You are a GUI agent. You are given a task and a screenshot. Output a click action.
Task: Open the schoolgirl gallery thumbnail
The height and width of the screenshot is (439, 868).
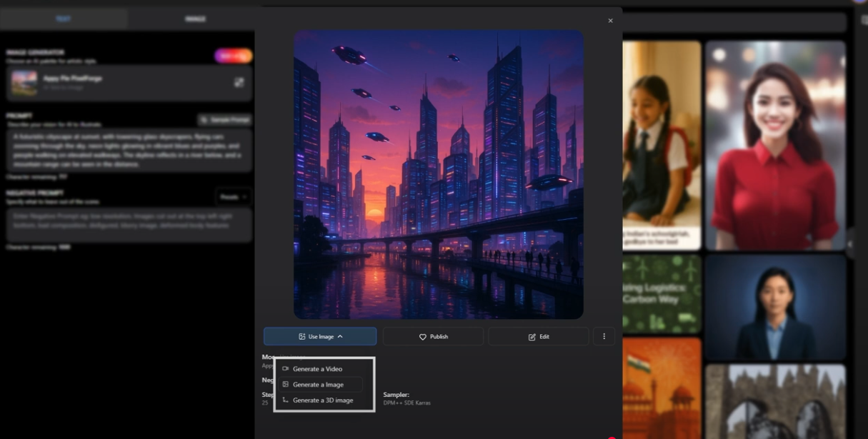pos(662,145)
